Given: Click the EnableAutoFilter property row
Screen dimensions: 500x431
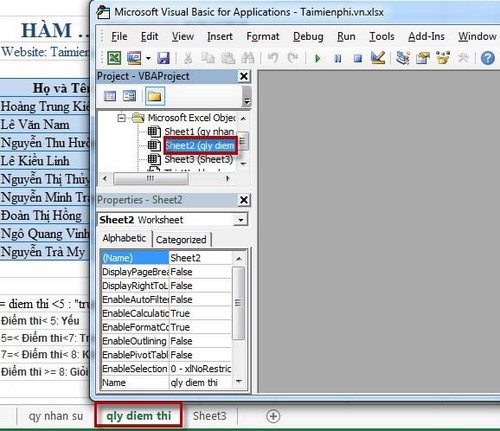Looking at the screenshot, I should point(166,300).
